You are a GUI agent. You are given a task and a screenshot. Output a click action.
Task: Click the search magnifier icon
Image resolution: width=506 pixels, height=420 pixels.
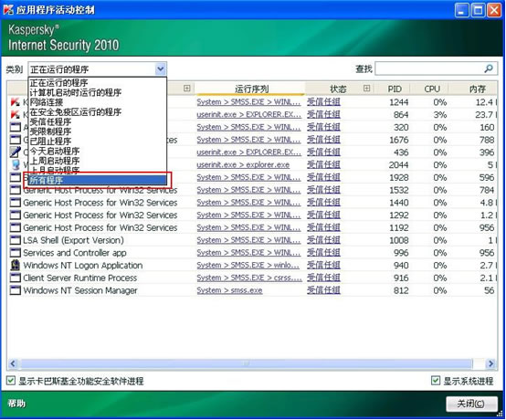(489, 68)
